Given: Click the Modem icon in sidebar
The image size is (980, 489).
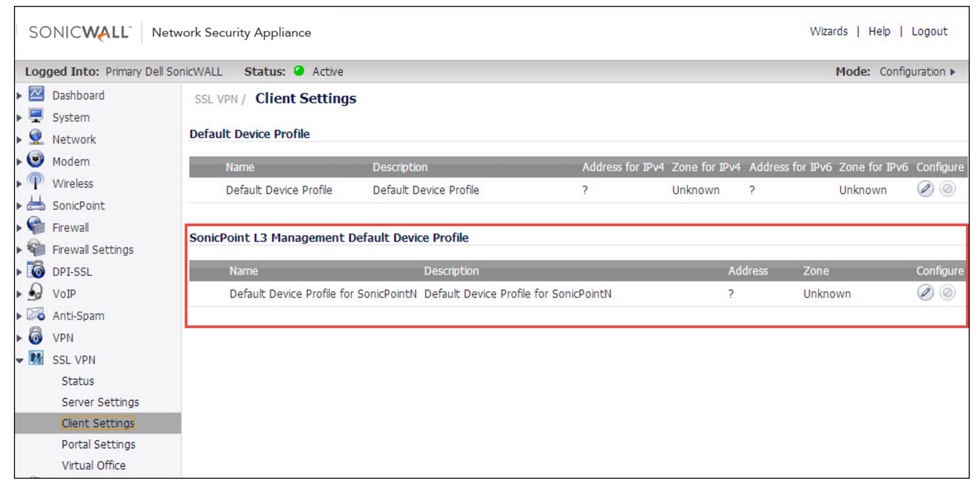Looking at the screenshot, I should point(35,161).
